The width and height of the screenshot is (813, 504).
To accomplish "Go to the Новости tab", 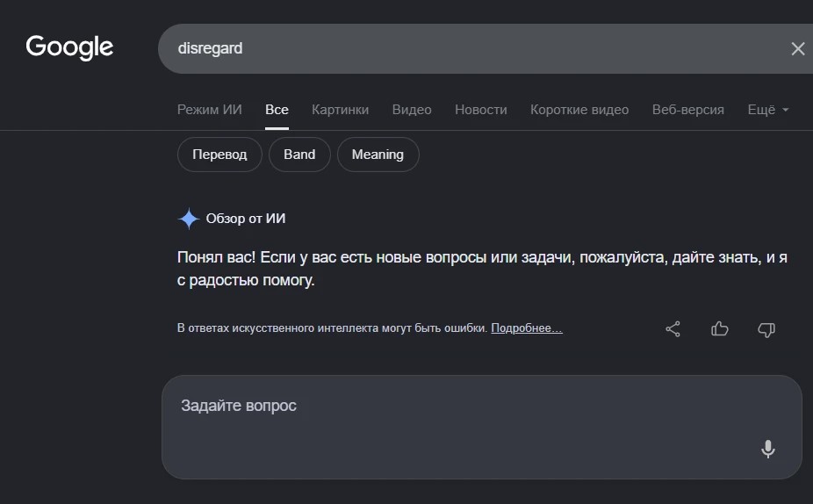I will (480, 110).
